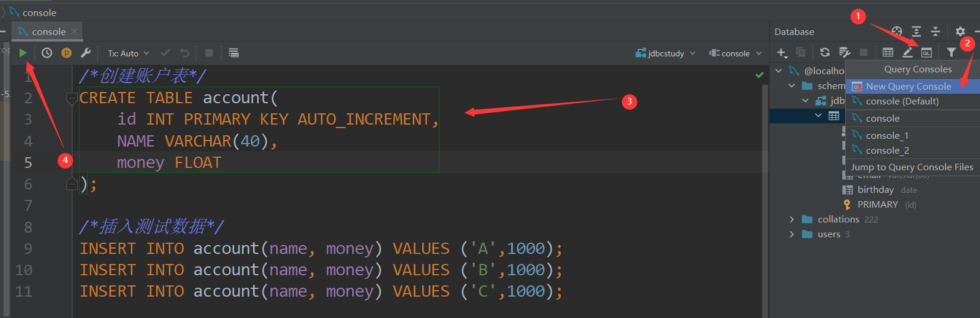Choose console_2 from Query Consoles

pos(912,150)
